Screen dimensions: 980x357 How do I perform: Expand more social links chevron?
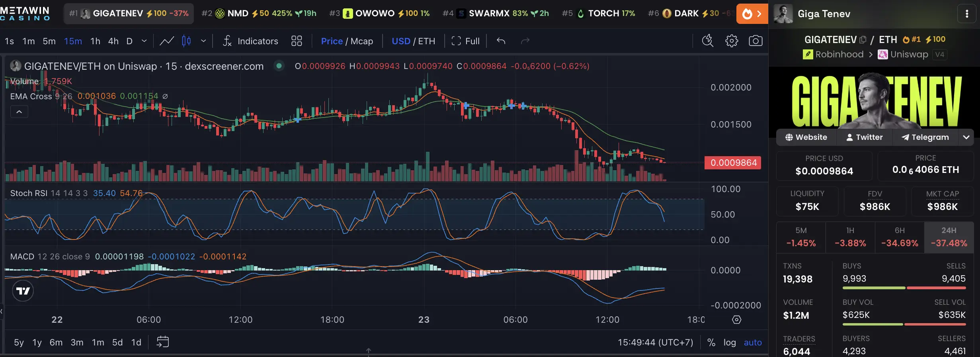point(966,137)
